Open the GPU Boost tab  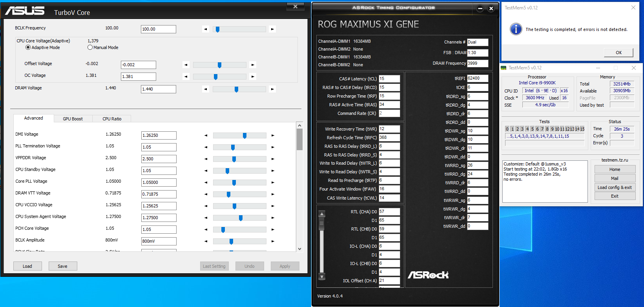(73, 119)
